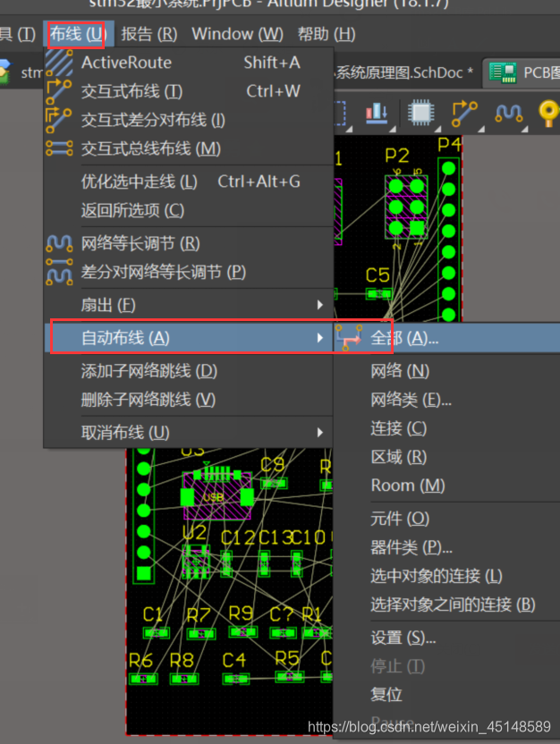Click the C5 capacitor footprint
Screen dimensions: 560x744
point(378,294)
